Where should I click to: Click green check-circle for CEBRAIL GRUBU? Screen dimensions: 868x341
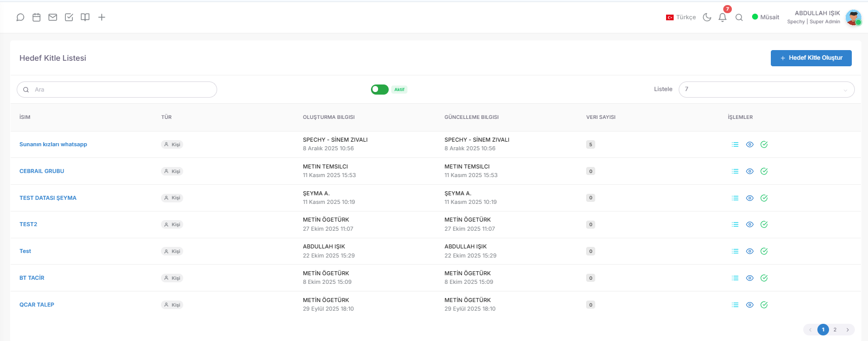(764, 172)
